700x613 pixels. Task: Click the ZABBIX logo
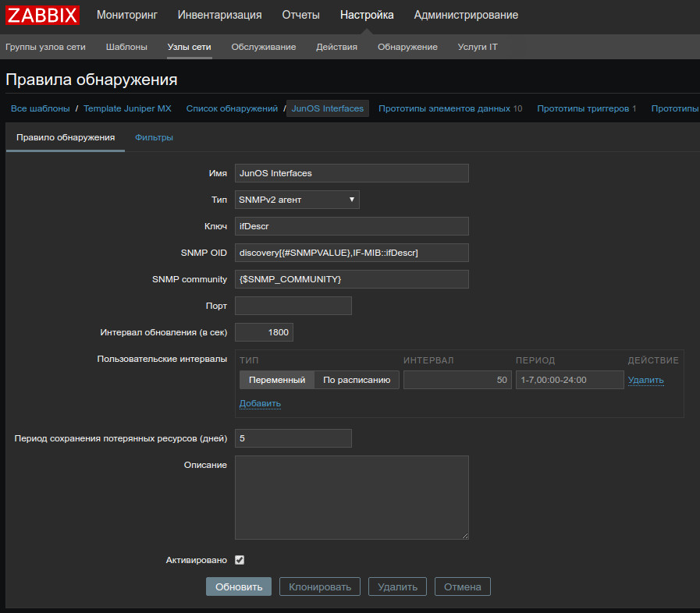(42, 15)
